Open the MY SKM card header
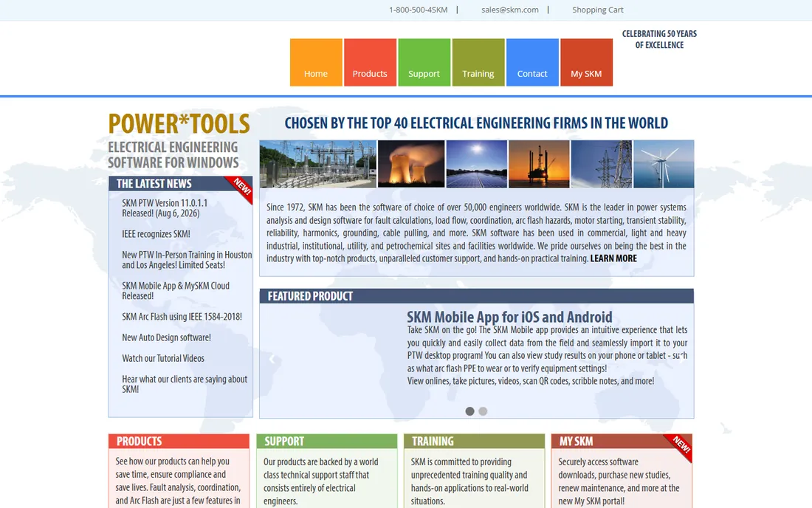 pos(622,442)
